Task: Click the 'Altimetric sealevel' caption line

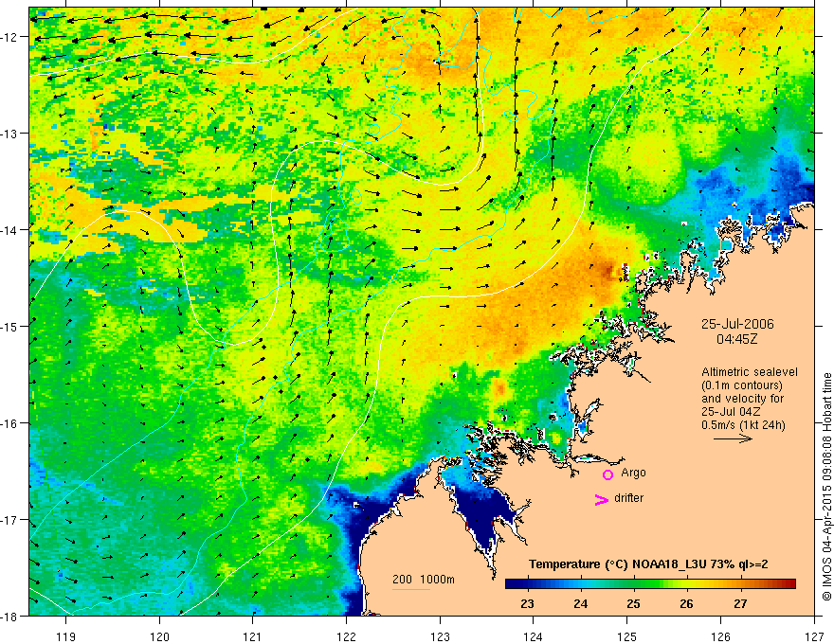Action: click(750, 372)
